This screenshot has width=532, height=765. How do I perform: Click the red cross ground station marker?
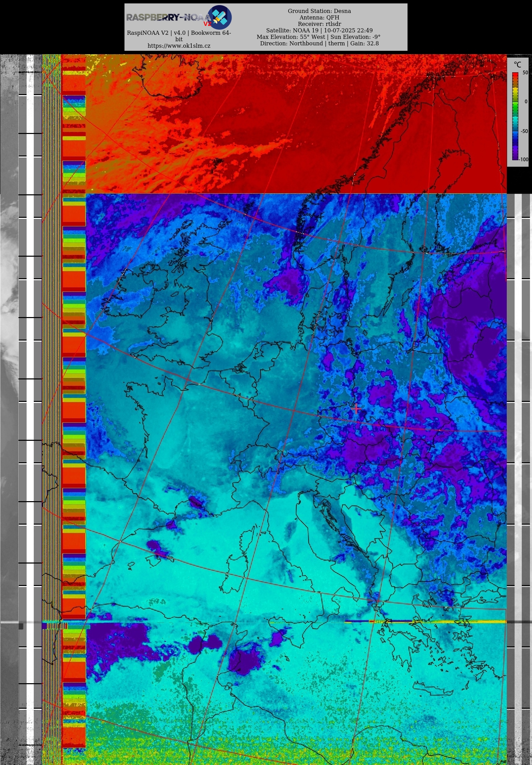point(357,408)
